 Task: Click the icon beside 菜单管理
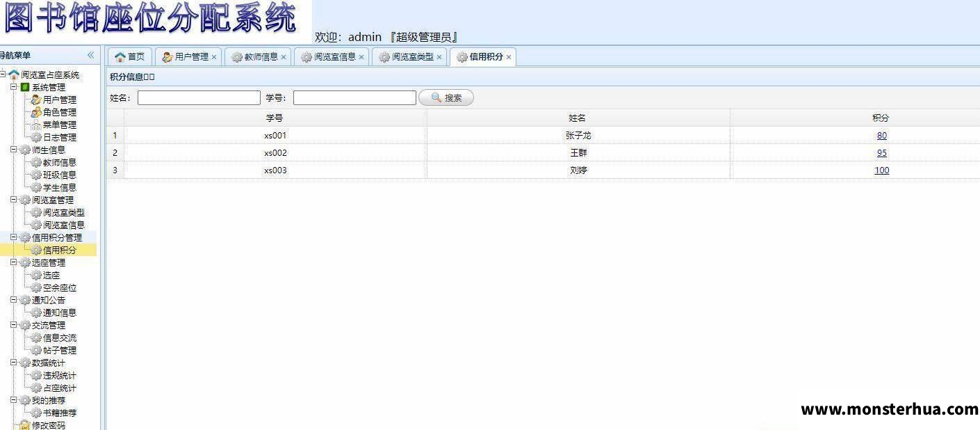tap(36, 125)
